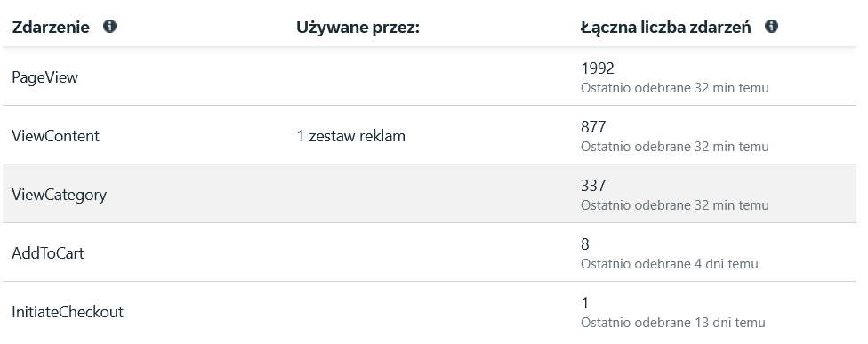Open the ViewContent event row
The width and height of the screenshot is (868, 344).
coord(430,135)
